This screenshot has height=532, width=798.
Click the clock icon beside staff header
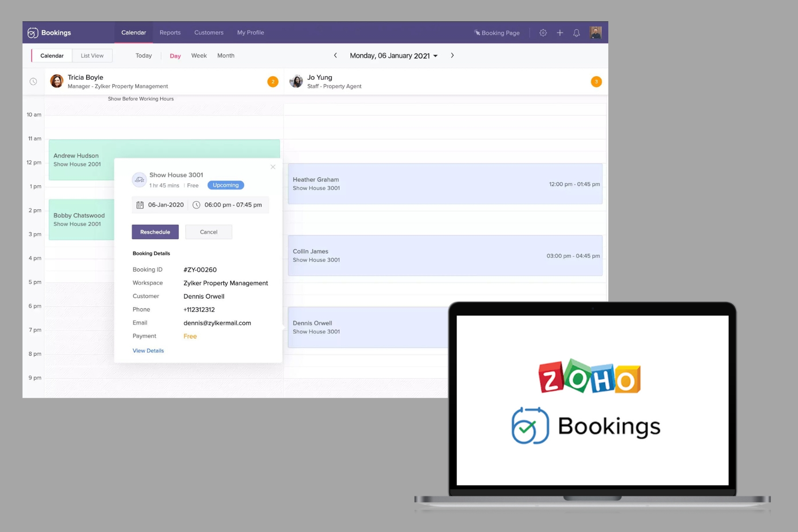click(33, 82)
